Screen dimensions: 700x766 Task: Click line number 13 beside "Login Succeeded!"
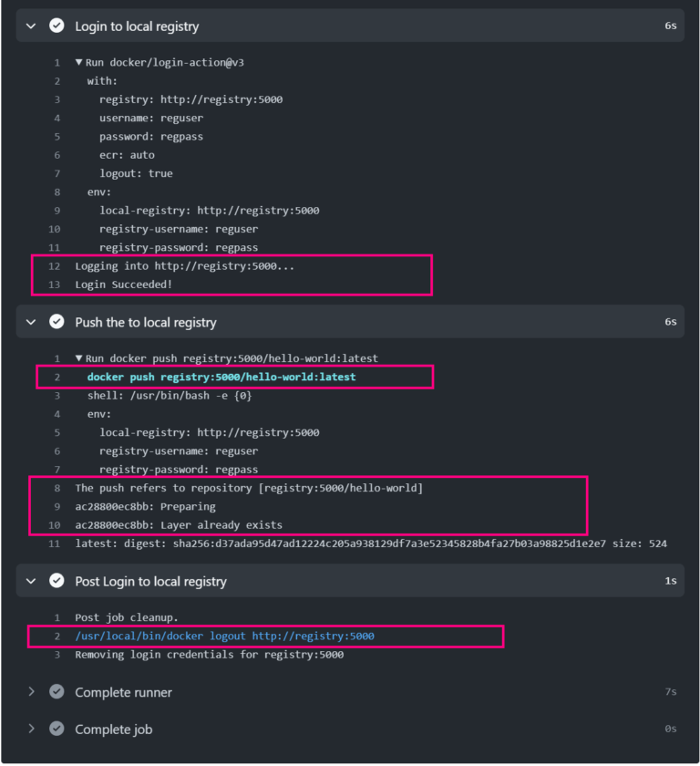click(x=54, y=284)
